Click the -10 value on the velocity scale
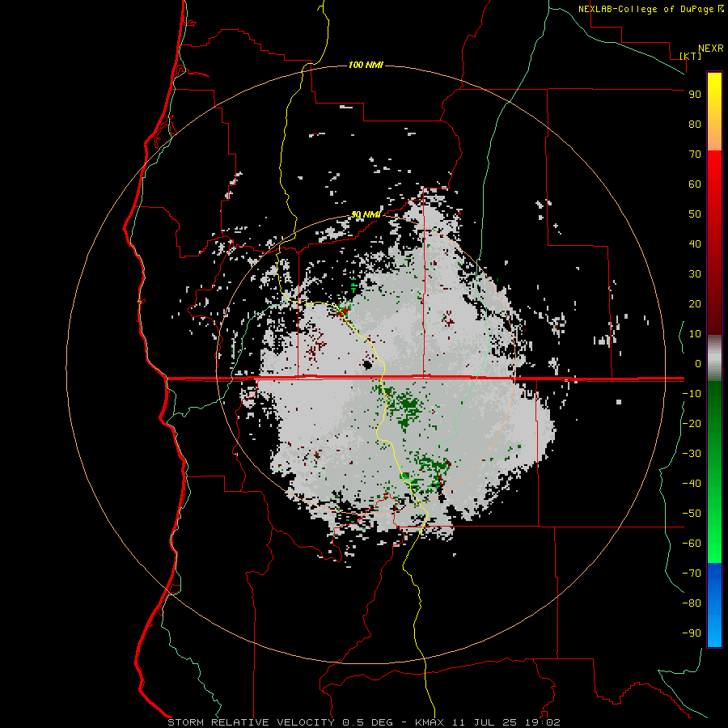This screenshot has width=728, height=728. coord(692,394)
